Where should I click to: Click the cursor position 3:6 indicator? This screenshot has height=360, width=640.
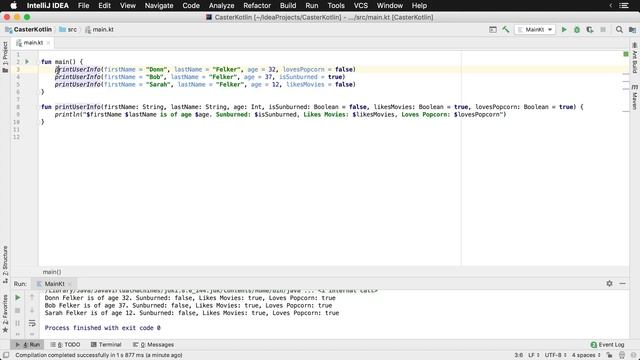pyautogui.click(x=518, y=355)
